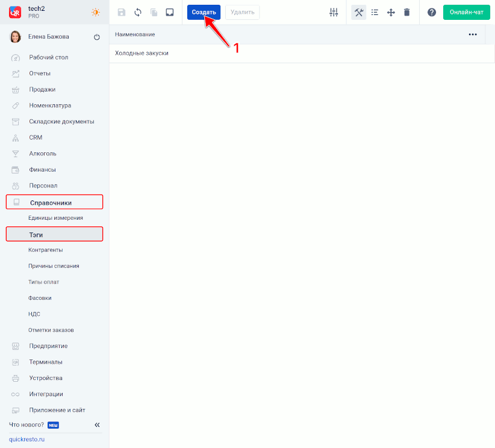Open the Устройства sidebar section
Viewport: 495px width, 448px height.
pyautogui.click(x=46, y=378)
